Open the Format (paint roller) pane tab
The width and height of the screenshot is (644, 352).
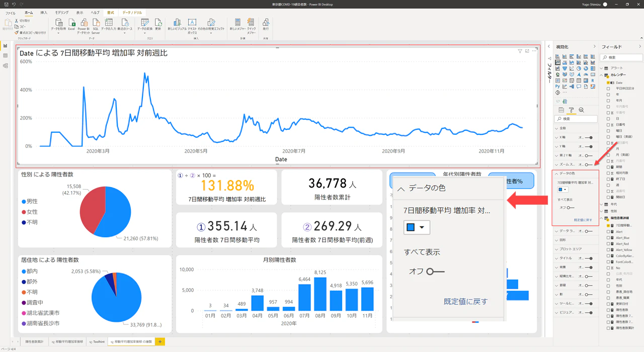pos(571,110)
